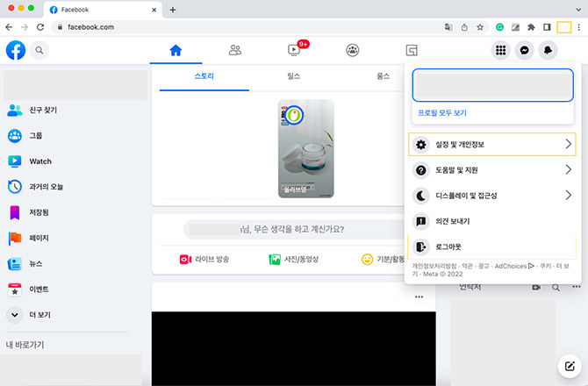Select the Facebook browser tab
588x386 pixels.
103,10
